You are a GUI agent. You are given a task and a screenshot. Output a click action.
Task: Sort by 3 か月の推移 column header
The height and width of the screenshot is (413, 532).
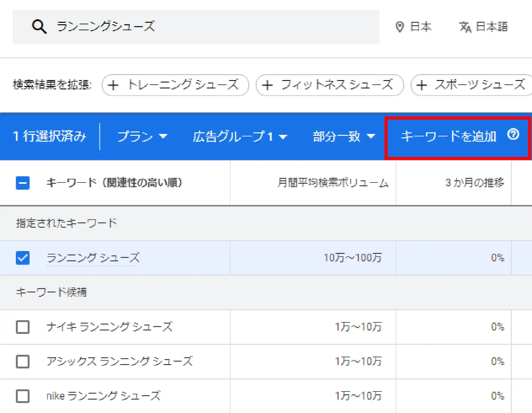pos(475,183)
